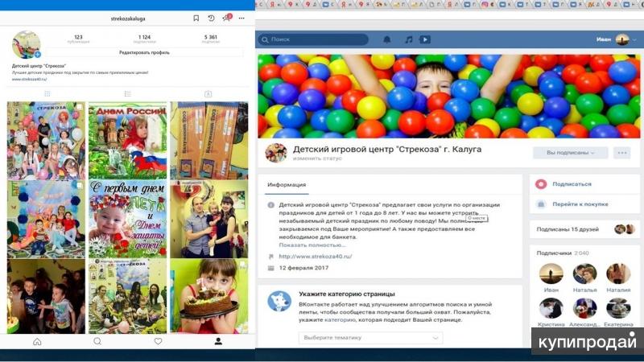This screenshot has width=644, height=362.
Task: Click Instagram subscribers count 1 124
Action: click(145, 37)
